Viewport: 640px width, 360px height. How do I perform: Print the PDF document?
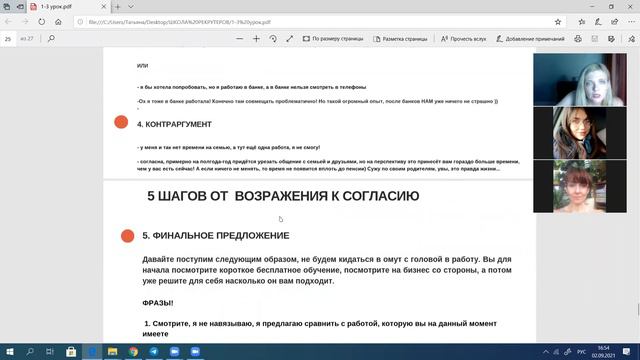(578, 39)
